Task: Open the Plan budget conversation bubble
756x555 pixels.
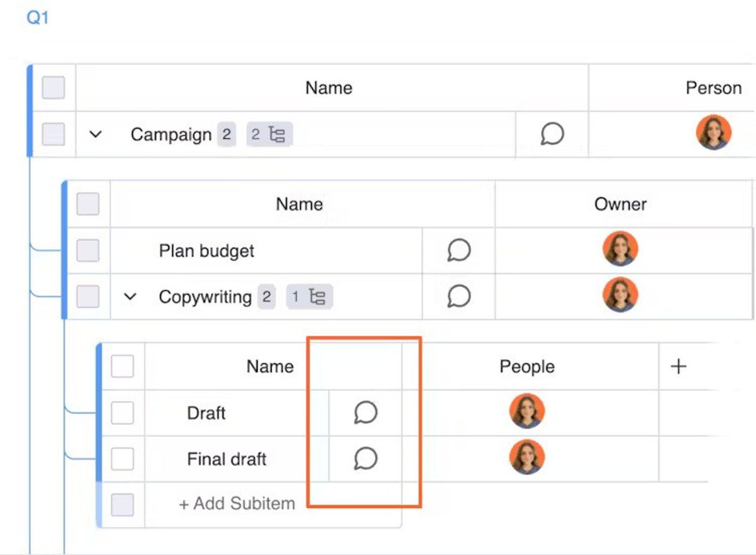Action: point(458,251)
